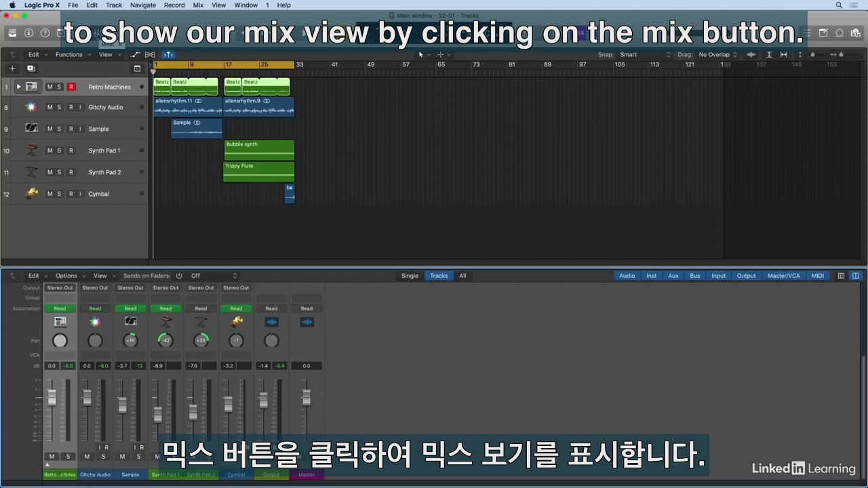Mute the Retro Machines track
Image resolution: width=868 pixels, height=488 pixels.
(50, 87)
